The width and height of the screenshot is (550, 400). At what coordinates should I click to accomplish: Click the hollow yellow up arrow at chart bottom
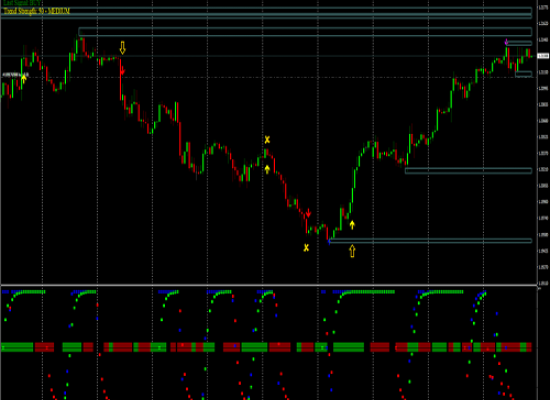(352, 251)
